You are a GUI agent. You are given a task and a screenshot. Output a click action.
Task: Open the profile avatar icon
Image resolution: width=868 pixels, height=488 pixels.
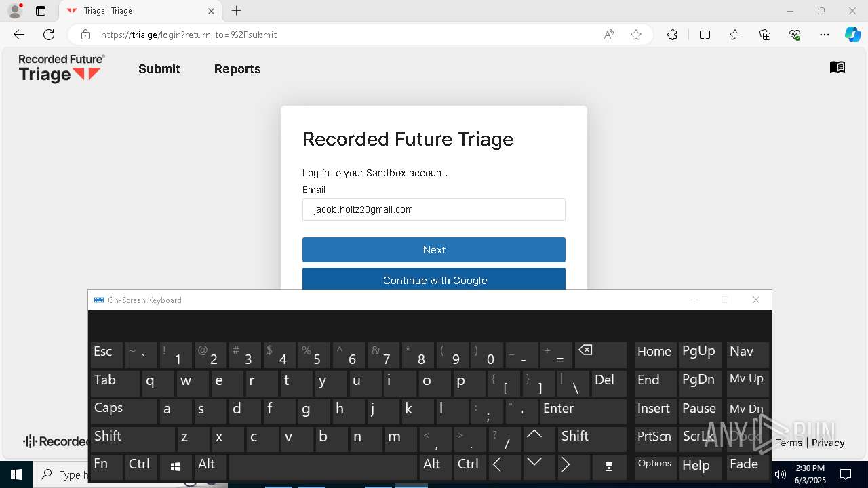14,11
